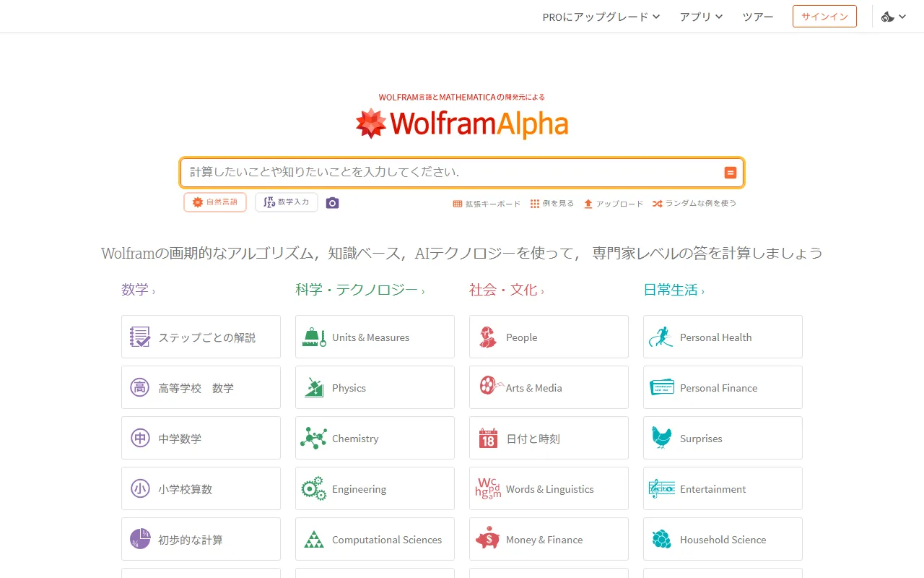Click the orange compute button in search bar
Image resolution: width=924 pixels, height=578 pixels.
tap(730, 173)
